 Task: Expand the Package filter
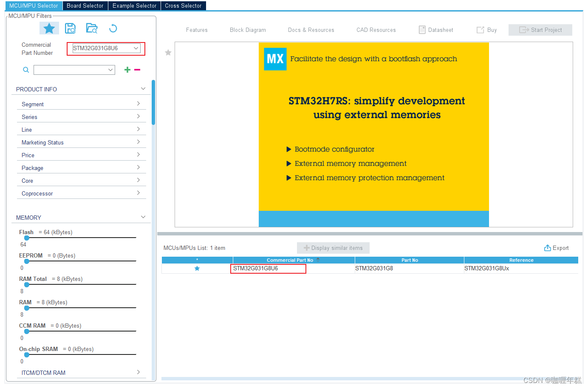click(x=81, y=168)
